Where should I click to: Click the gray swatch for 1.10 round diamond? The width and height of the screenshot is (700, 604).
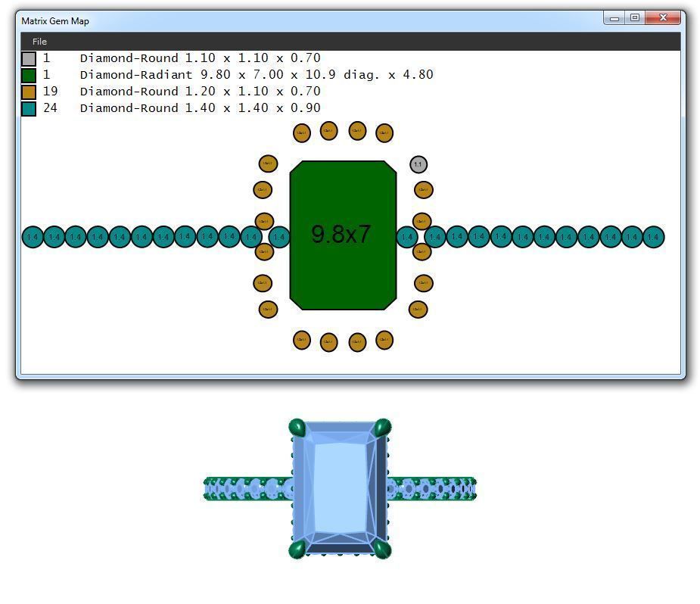coord(29,59)
